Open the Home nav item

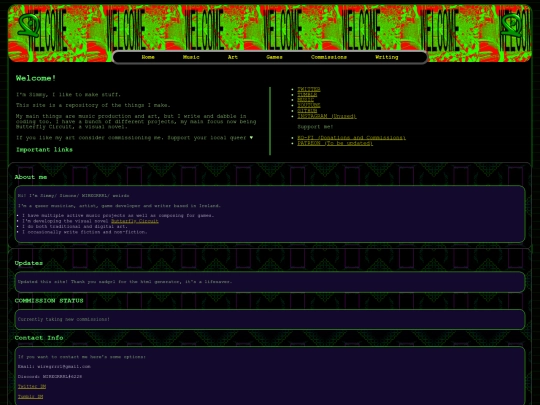tap(148, 57)
